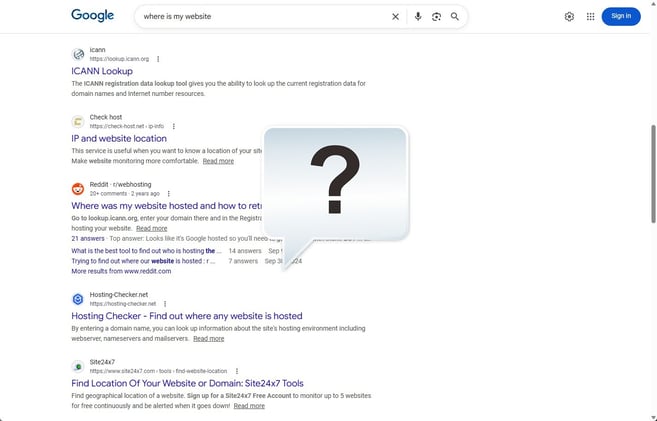
Task: Open Hosting Checker result title
Action: (x=187, y=316)
